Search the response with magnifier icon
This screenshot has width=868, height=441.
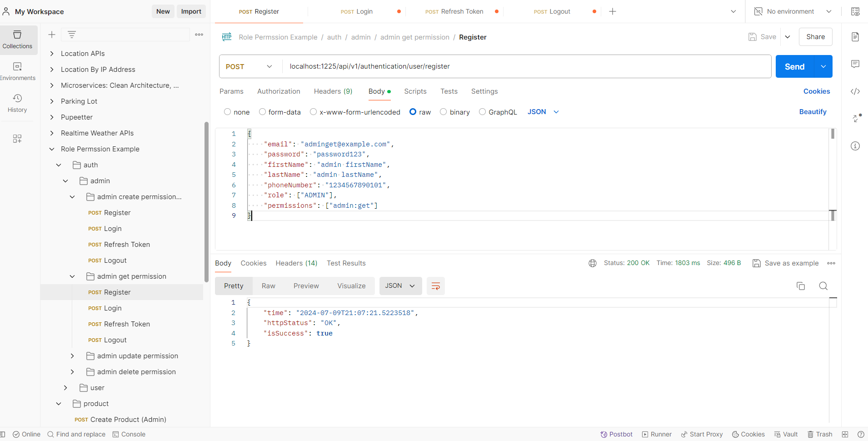pos(823,286)
